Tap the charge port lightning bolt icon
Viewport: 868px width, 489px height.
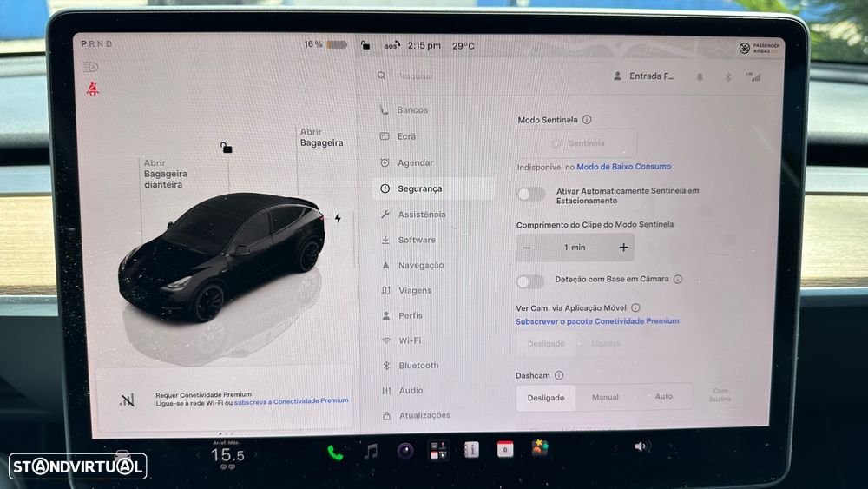338,219
